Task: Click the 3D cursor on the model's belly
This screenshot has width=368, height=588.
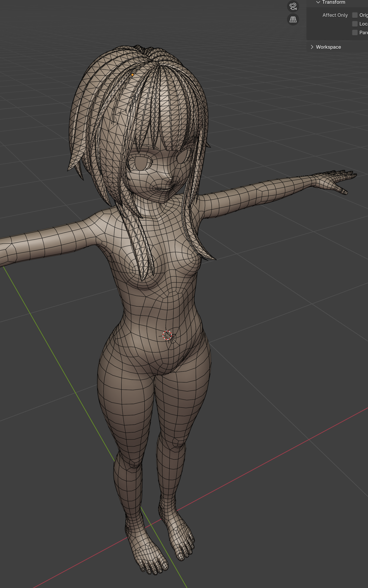Action: (x=167, y=335)
